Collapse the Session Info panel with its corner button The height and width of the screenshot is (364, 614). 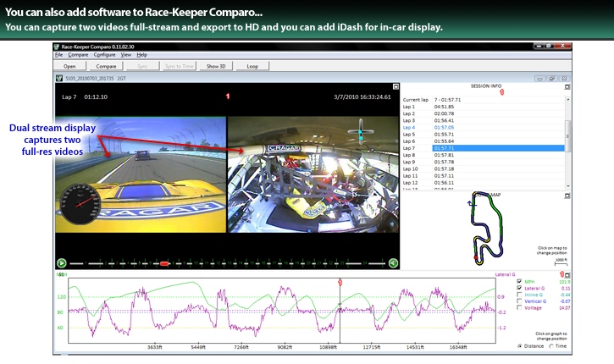pyautogui.click(x=568, y=87)
